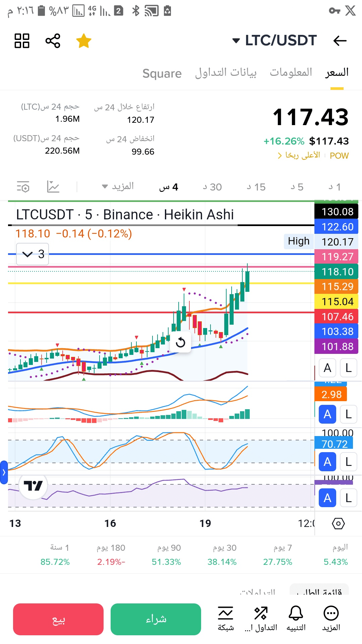Click the 2.98 orange MACD value label
This screenshot has width=362, height=644.
(x=331, y=394)
